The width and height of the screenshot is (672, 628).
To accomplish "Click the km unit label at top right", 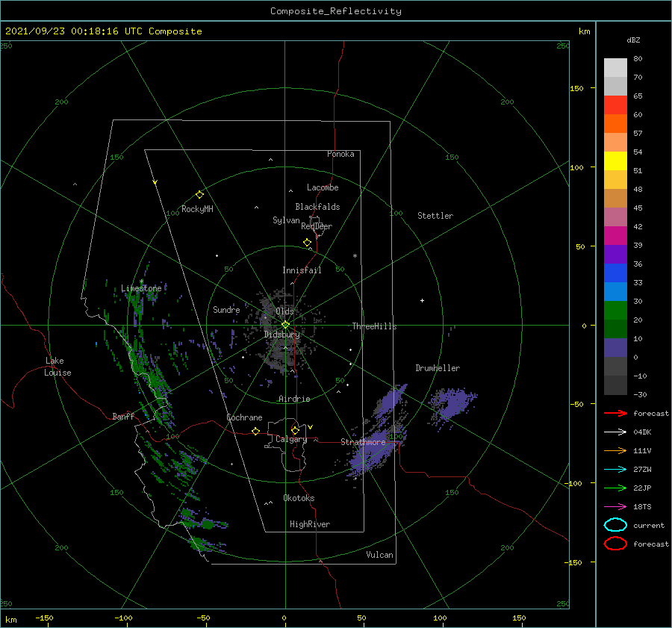I will click(x=584, y=31).
